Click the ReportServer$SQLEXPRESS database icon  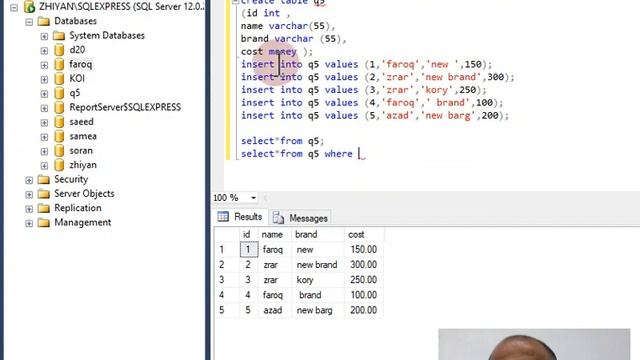[x=59, y=107]
